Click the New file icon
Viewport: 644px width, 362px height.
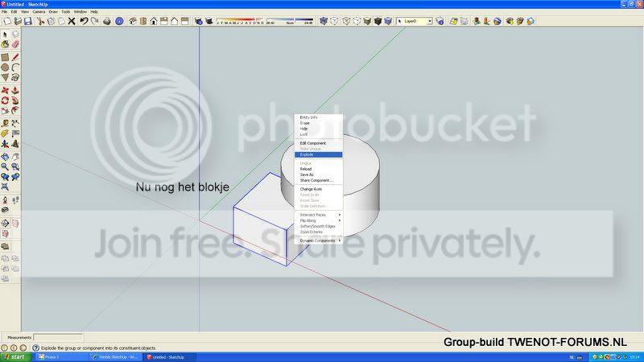7,21
